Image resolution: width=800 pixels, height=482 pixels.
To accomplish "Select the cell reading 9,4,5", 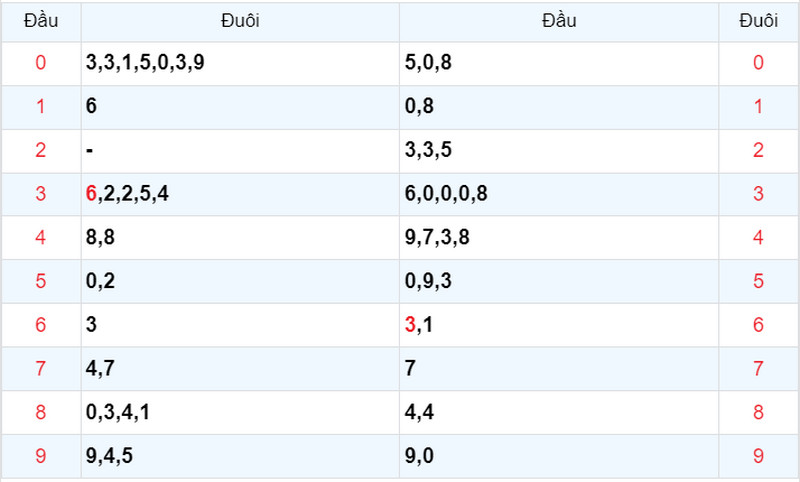I will tap(240, 456).
